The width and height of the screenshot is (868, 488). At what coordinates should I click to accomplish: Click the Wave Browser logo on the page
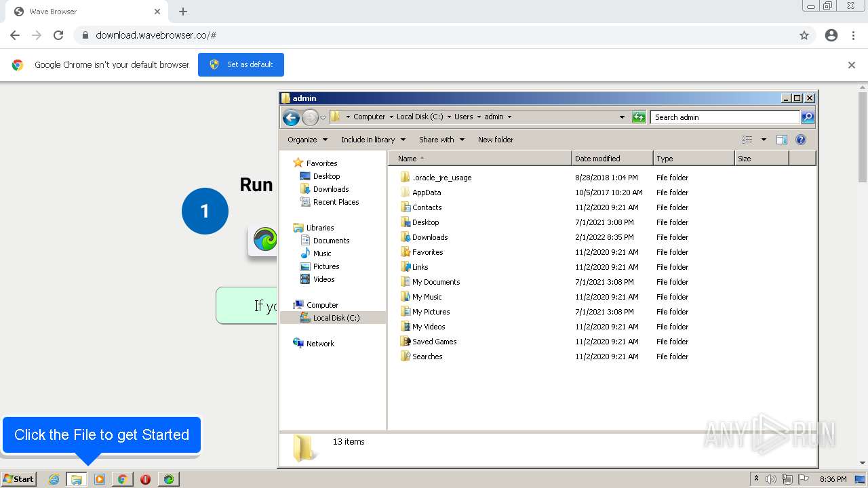tap(264, 239)
